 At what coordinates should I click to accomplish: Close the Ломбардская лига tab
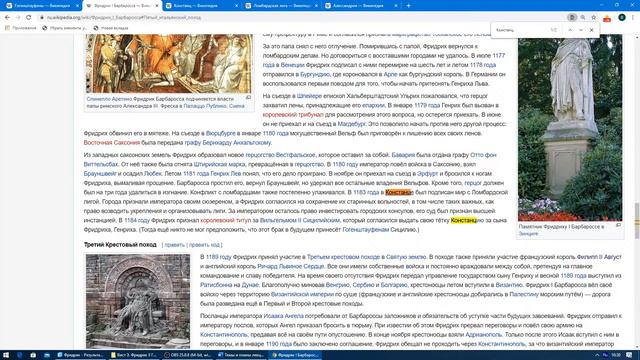316,6
